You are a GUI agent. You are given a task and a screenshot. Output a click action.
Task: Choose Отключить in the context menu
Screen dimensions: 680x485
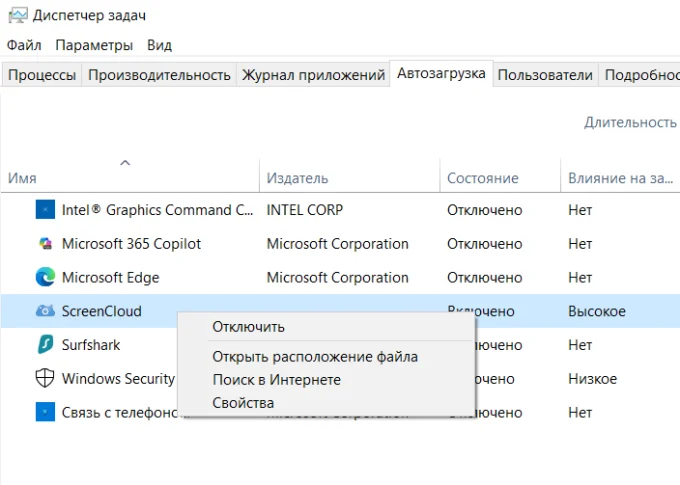248,327
